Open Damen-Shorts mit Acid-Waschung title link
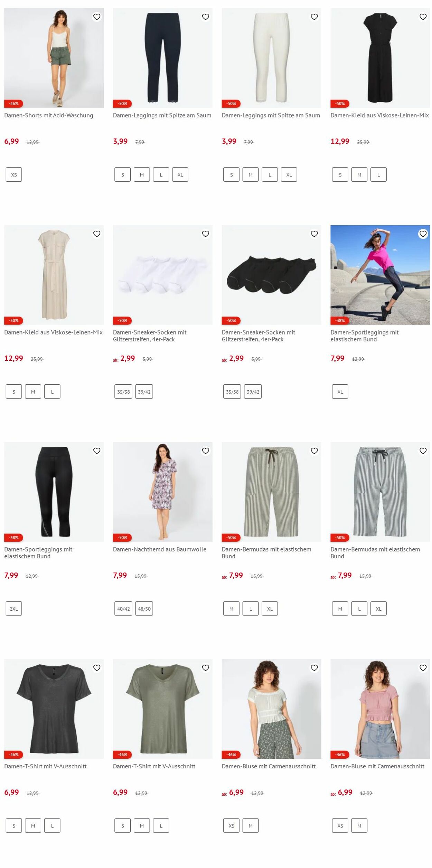Image resolution: width=432 pixels, height=868 pixels. point(49,115)
